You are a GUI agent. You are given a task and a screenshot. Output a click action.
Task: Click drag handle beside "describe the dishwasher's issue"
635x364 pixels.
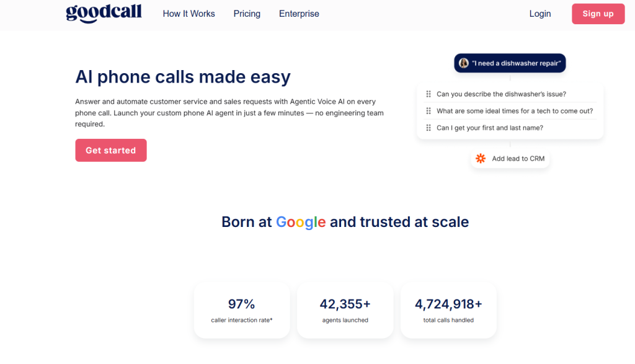(x=428, y=94)
